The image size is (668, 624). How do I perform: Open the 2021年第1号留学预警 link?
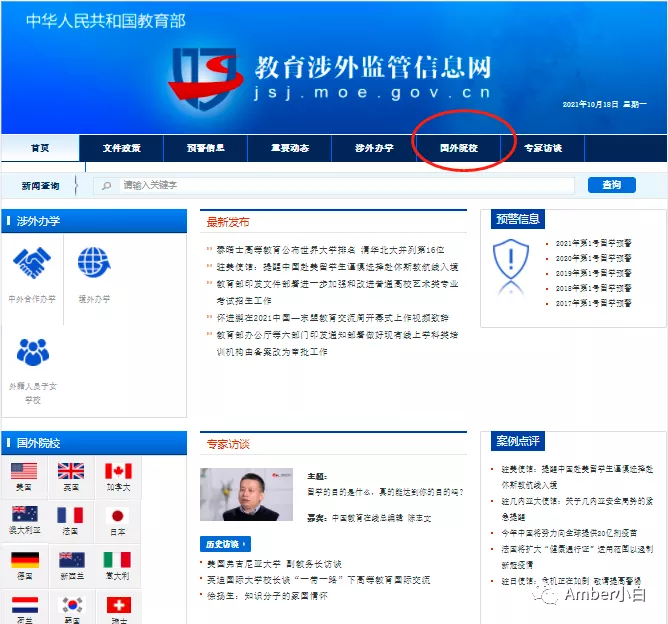point(593,243)
